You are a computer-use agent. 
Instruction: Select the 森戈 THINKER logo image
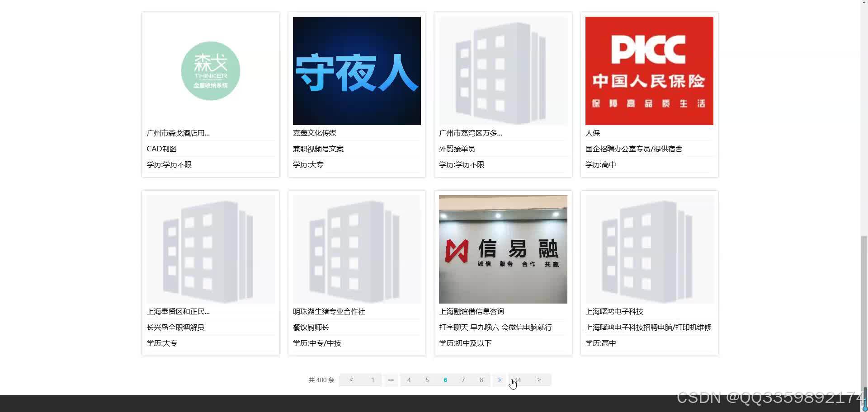click(210, 70)
